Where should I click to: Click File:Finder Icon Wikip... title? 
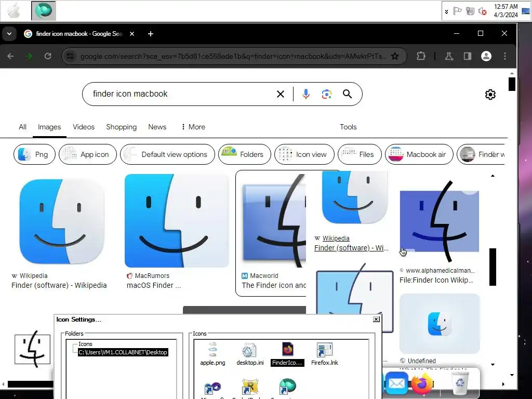[x=436, y=280]
